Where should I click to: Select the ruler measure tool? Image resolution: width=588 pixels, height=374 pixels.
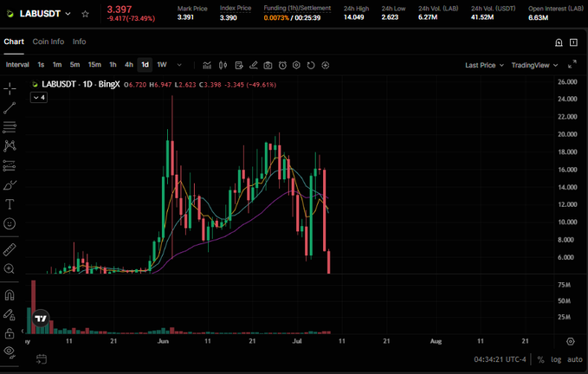pos(10,249)
